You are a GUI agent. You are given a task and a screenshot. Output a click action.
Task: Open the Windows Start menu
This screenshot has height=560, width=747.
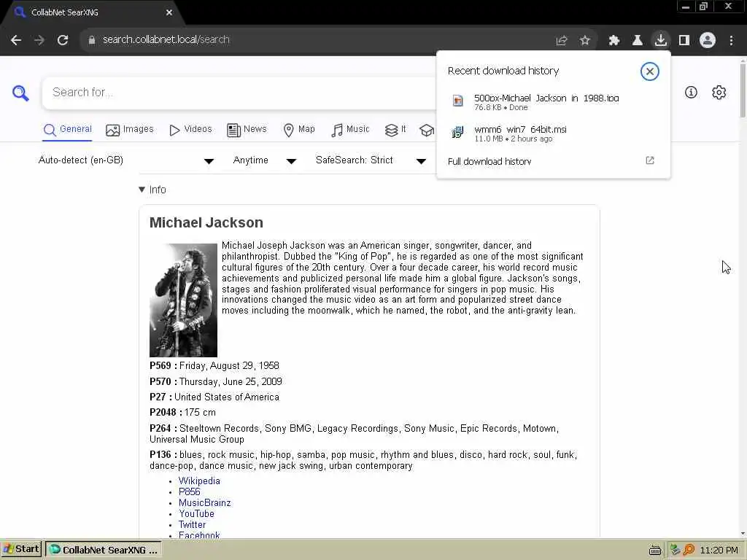coord(21,550)
